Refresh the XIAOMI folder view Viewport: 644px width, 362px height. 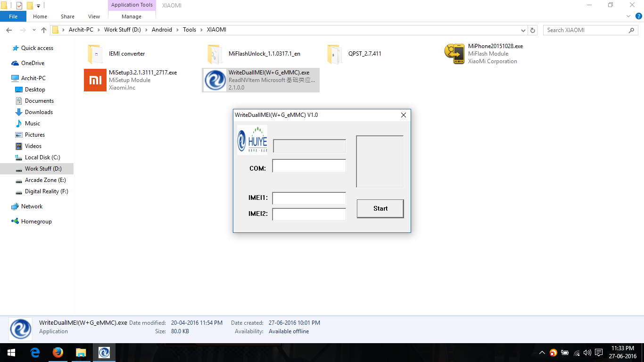pos(533,30)
